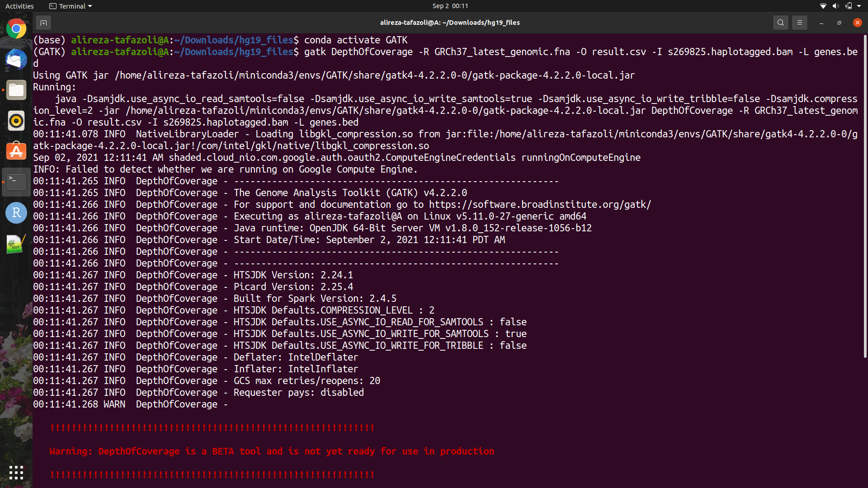Launch Thunderbird mail from the dock
This screenshot has width=868, height=488.
pos(16,59)
